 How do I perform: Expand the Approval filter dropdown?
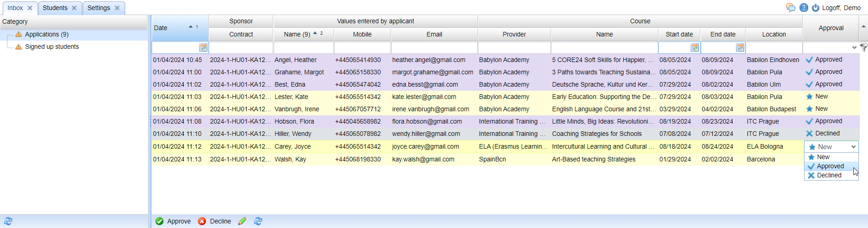pyautogui.click(x=854, y=47)
